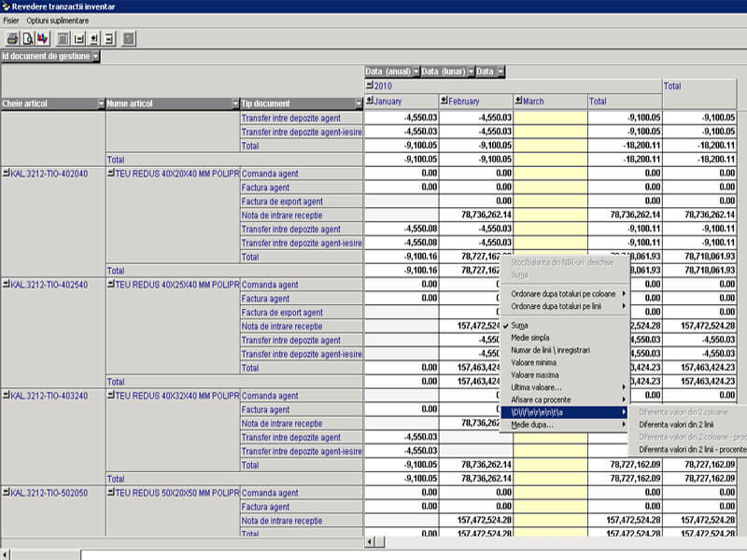Open the Cheie articol filter dropdown
This screenshot has height=560, width=747.
[101, 104]
